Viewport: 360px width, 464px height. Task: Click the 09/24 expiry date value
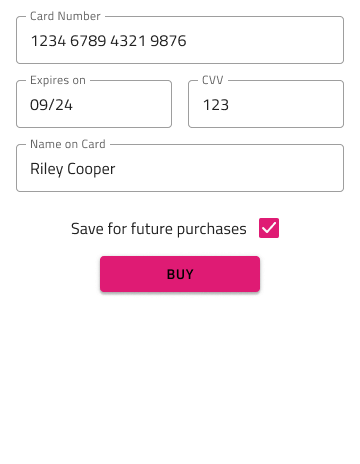pyautogui.click(x=51, y=105)
